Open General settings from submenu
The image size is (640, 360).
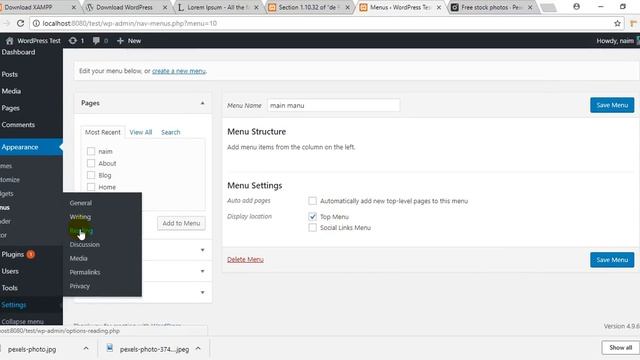81,203
